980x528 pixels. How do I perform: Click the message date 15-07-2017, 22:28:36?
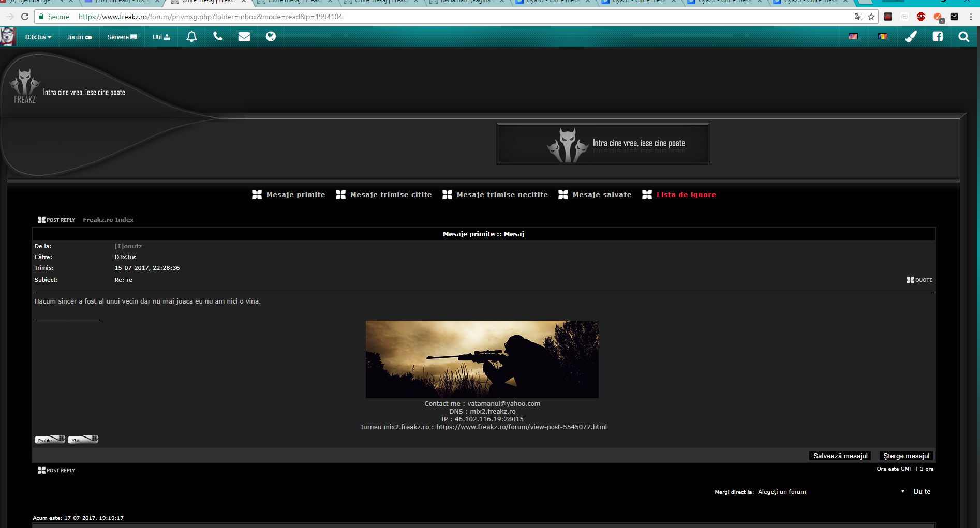[x=147, y=268]
